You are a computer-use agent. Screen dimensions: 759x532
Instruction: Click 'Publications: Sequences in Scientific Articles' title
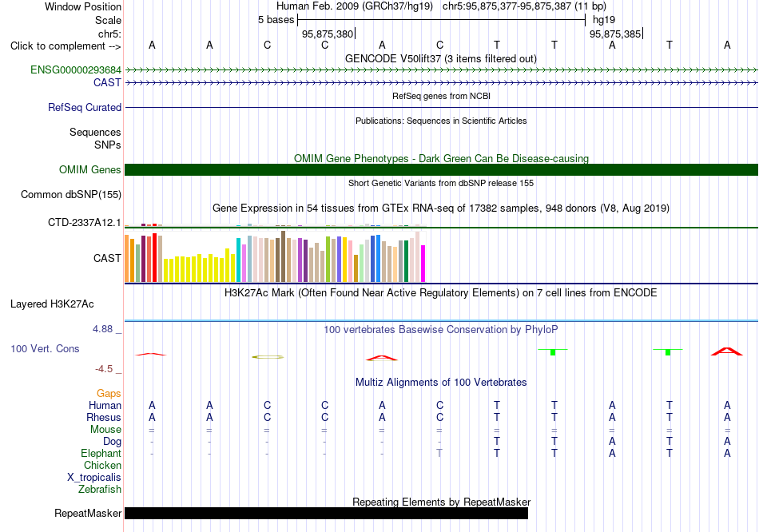click(x=441, y=121)
